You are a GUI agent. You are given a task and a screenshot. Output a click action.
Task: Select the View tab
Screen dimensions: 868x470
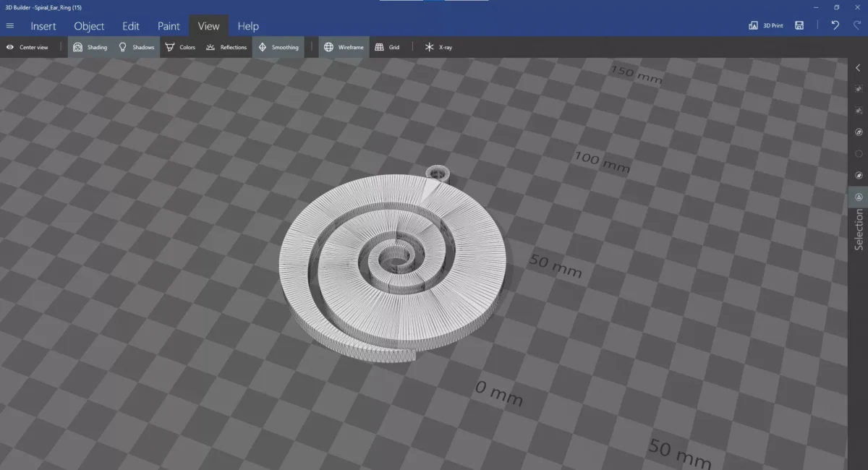208,26
